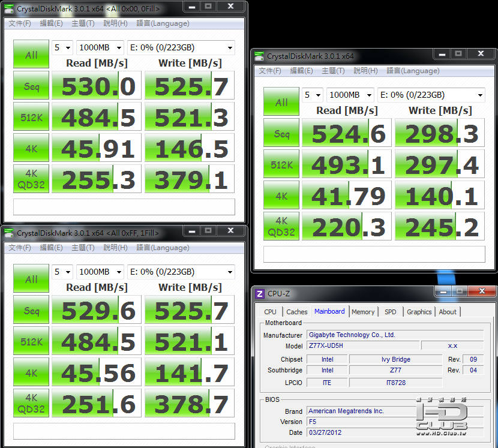This screenshot has width=498, height=448.
Task: Open test count dropdown in 0Fill window
Action: [x=62, y=47]
